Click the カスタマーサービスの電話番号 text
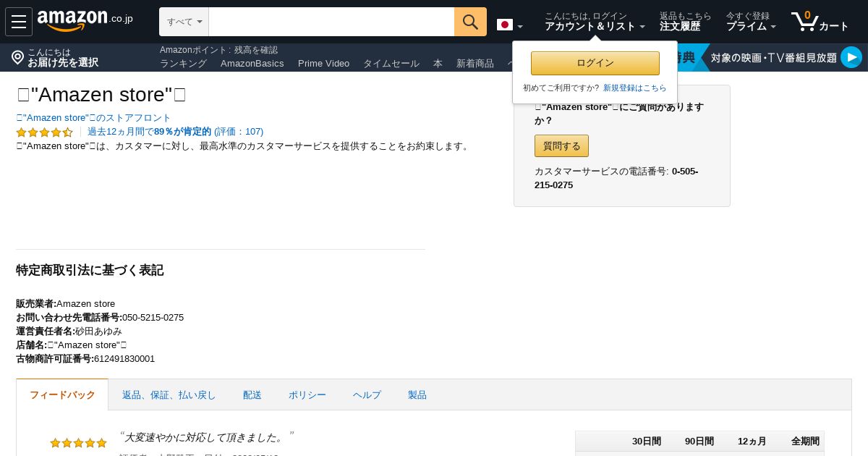 [616, 178]
